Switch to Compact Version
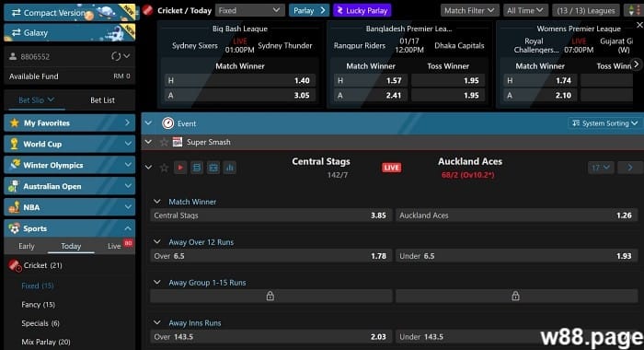Viewport: 644px width, 350px height. coord(69,12)
